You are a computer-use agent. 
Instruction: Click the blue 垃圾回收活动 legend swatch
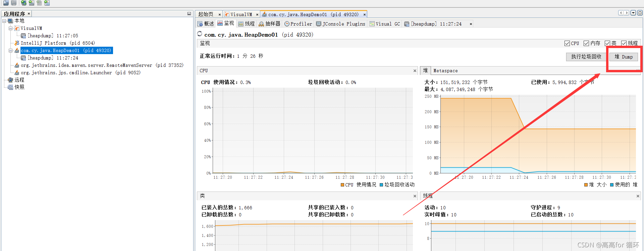(381, 185)
